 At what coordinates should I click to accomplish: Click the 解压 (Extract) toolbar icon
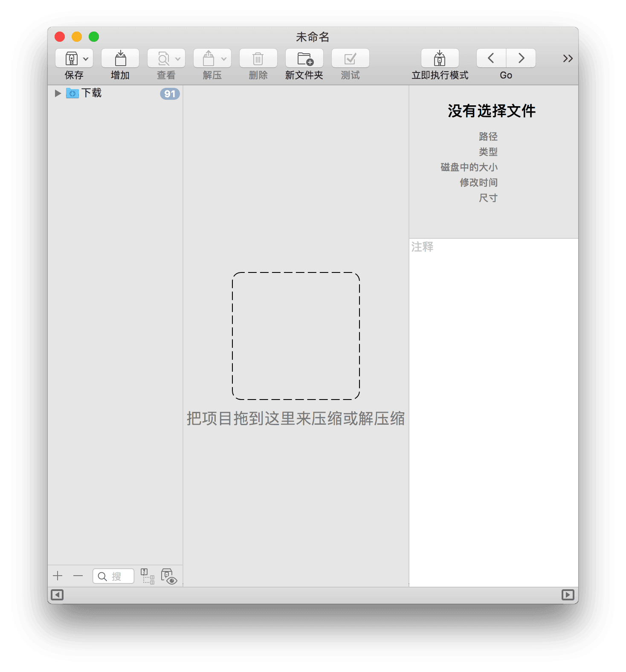[x=209, y=58]
